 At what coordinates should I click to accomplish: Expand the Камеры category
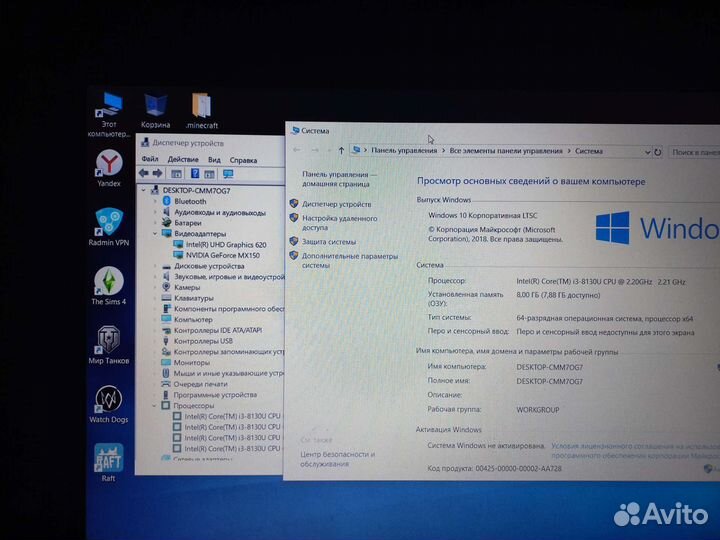(x=155, y=287)
